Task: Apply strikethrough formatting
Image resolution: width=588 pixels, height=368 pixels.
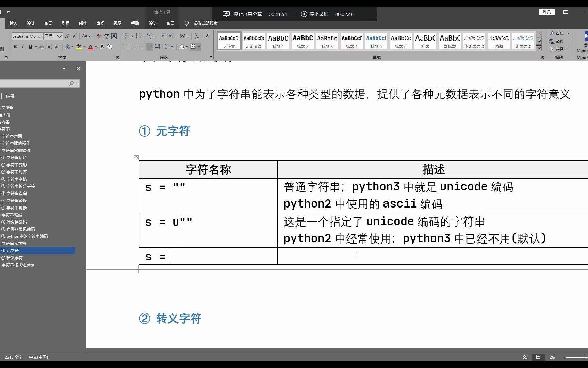Action: coord(42,47)
